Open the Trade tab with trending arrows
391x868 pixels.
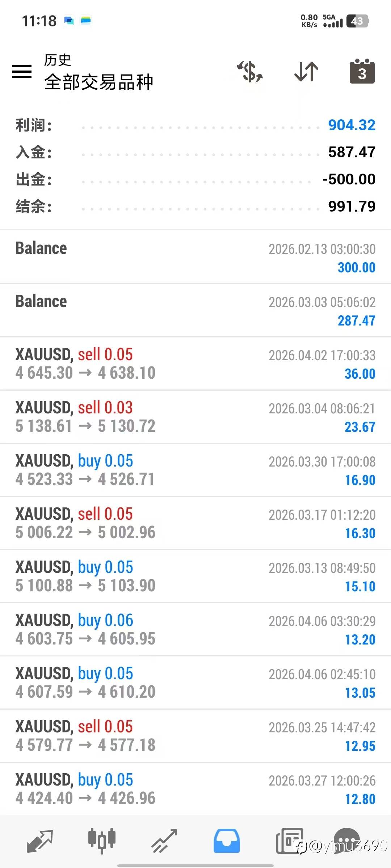(164, 841)
